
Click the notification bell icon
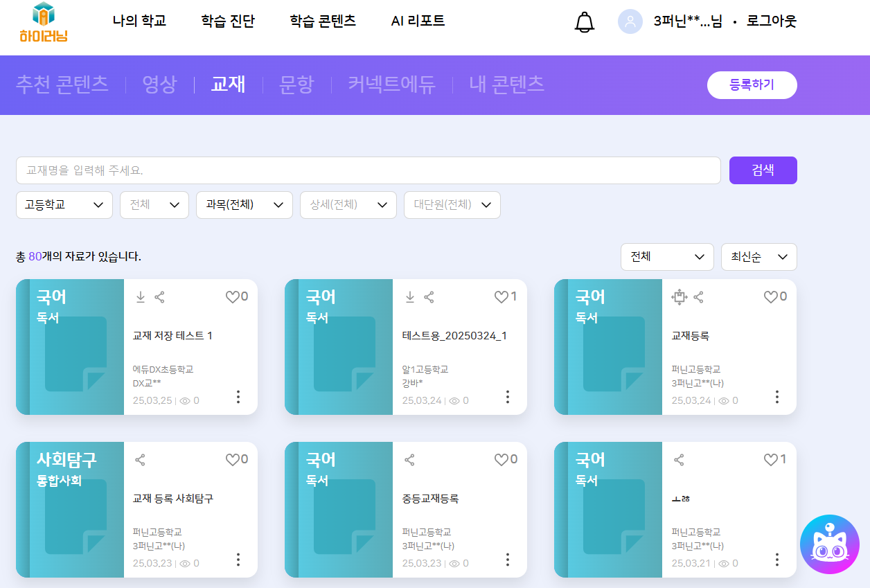tap(585, 22)
